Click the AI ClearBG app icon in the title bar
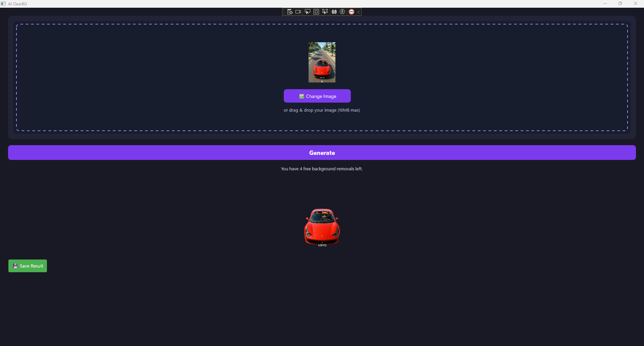 coord(3,4)
